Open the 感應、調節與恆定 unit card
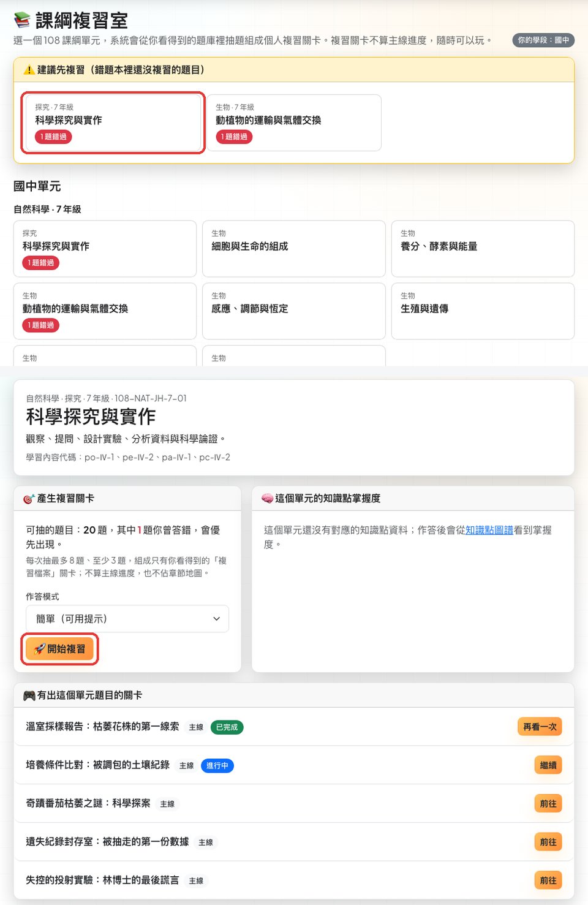Screen dimensions: 588x905 294,311
